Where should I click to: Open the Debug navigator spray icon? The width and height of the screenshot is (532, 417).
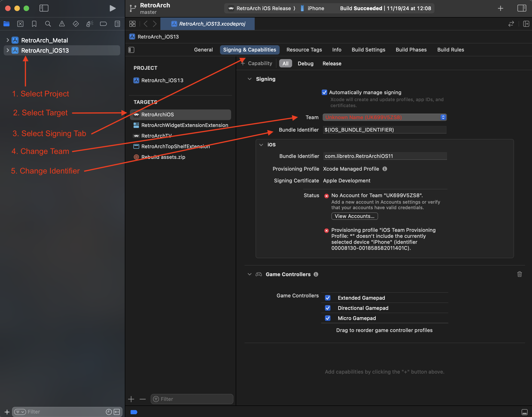(90, 24)
